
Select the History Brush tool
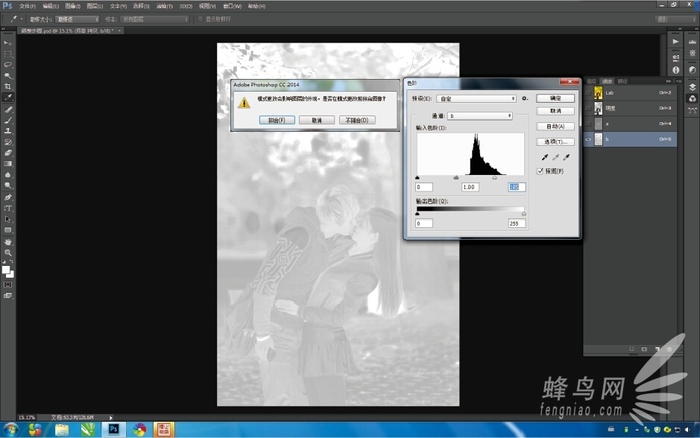[8, 142]
